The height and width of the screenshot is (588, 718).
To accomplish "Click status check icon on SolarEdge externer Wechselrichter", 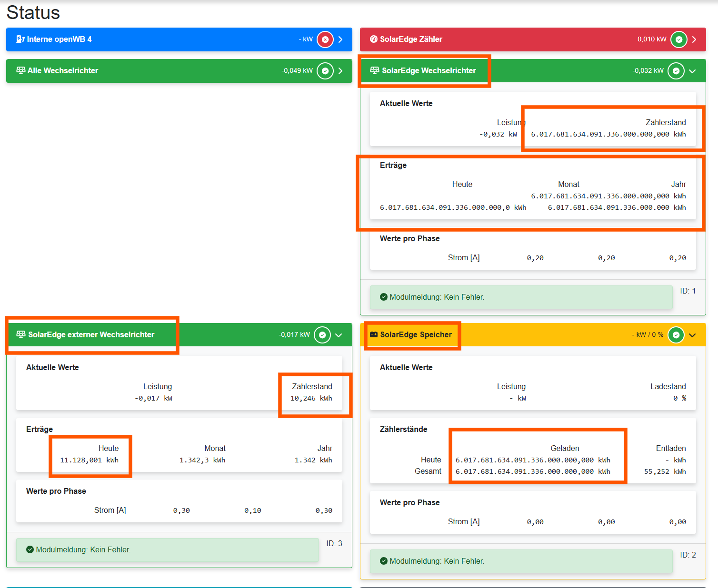I will [322, 335].
